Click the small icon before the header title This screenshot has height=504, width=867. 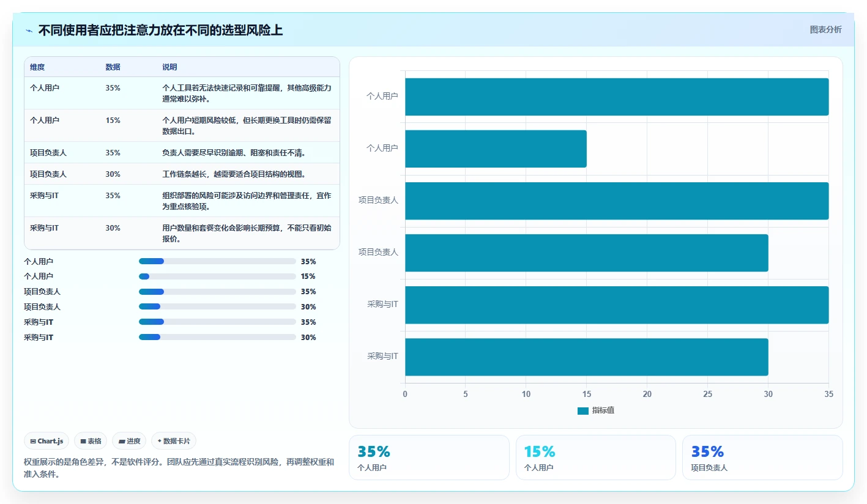29,31
